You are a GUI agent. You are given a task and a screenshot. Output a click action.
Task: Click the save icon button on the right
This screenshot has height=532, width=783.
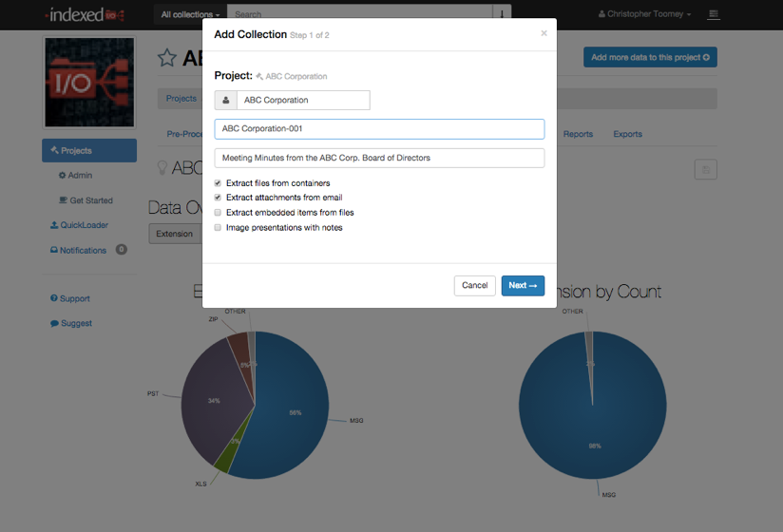[706, 170]
